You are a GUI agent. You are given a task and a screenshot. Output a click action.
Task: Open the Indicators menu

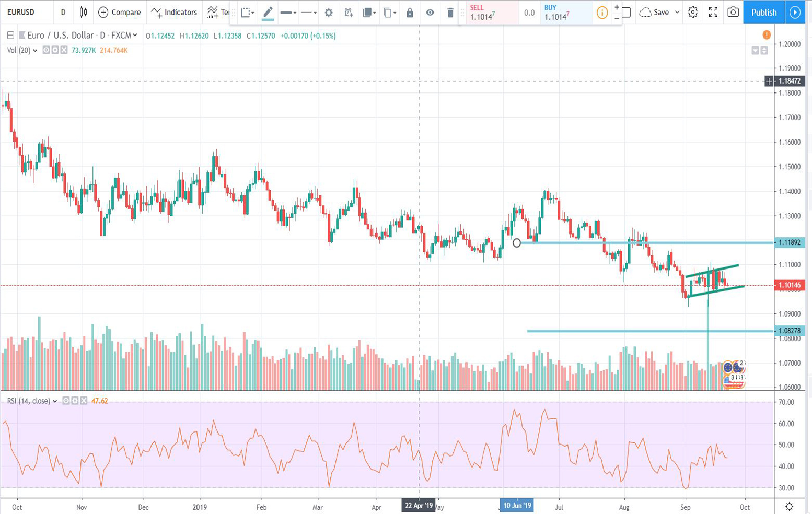tap(174, 12)
